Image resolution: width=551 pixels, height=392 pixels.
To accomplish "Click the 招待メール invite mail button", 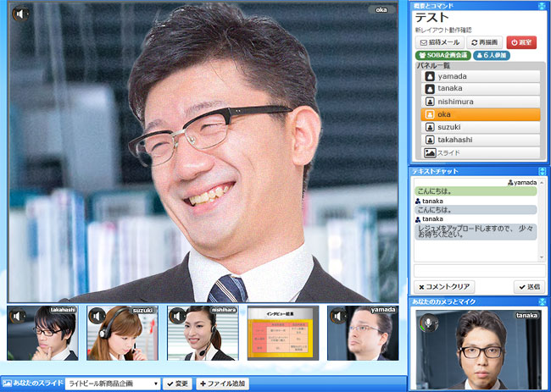I will coord(440,42).
